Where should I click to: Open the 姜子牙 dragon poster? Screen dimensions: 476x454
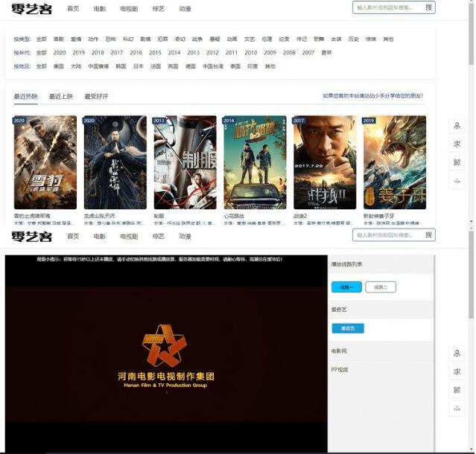(395, 162)
